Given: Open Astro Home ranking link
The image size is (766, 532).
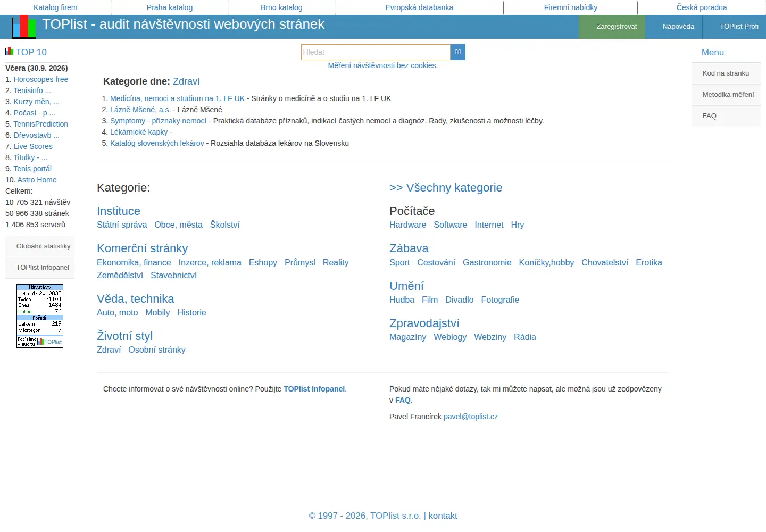Looking at the screenshot, I should (37, 180).
